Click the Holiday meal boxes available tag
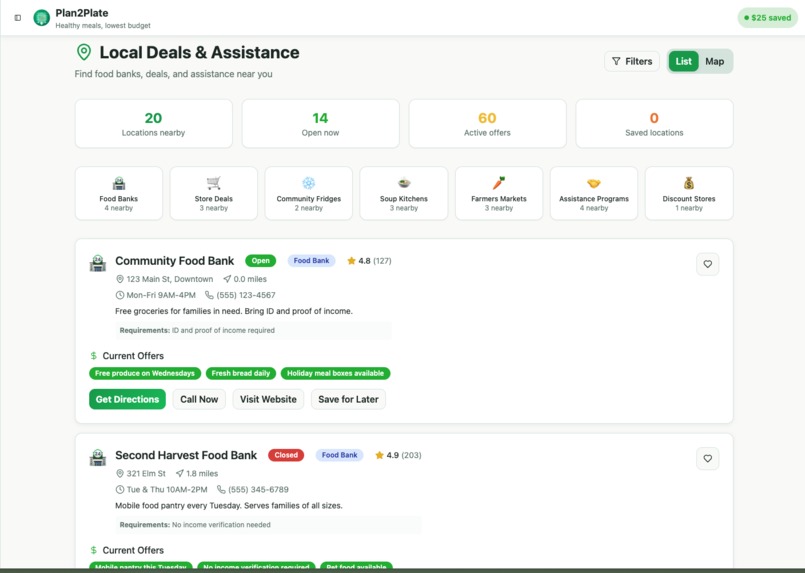 coord(335,373)
